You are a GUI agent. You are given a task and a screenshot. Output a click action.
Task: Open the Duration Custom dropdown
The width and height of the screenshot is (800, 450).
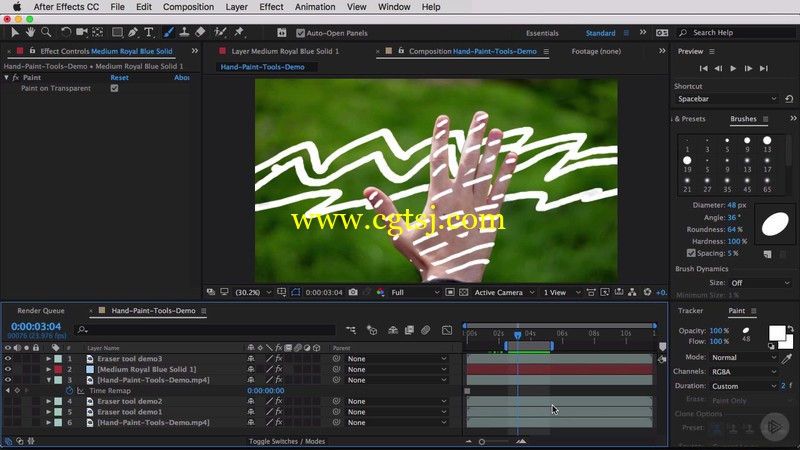744,386
